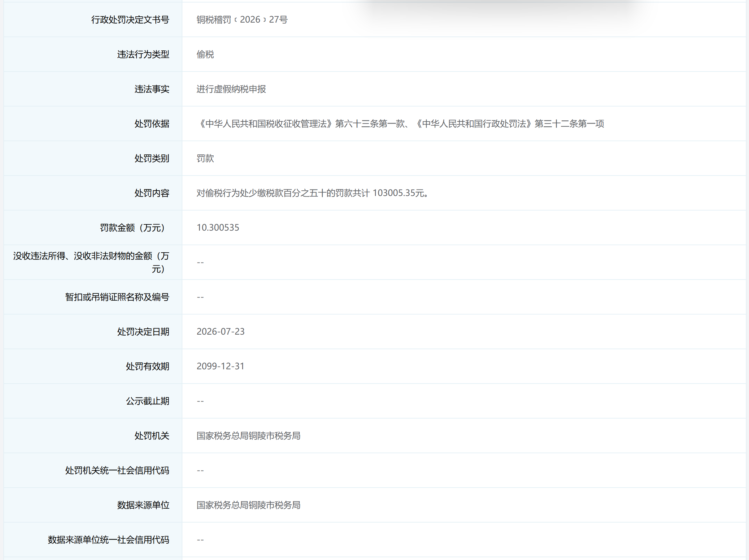Click the 处罚依据 label
This screenshot has height=560, width=749.
(x=152, y=124)
